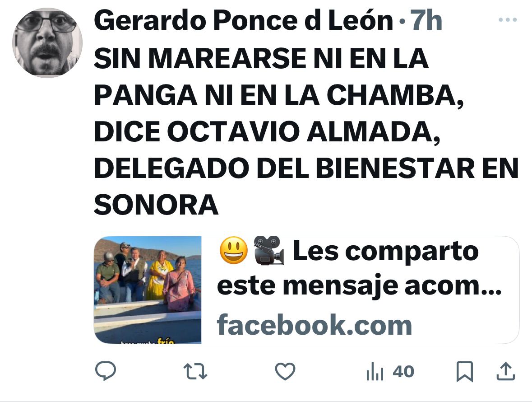532x402 pixels.
Task: Open view analytics bar chart icon
Action: point(375,371)
